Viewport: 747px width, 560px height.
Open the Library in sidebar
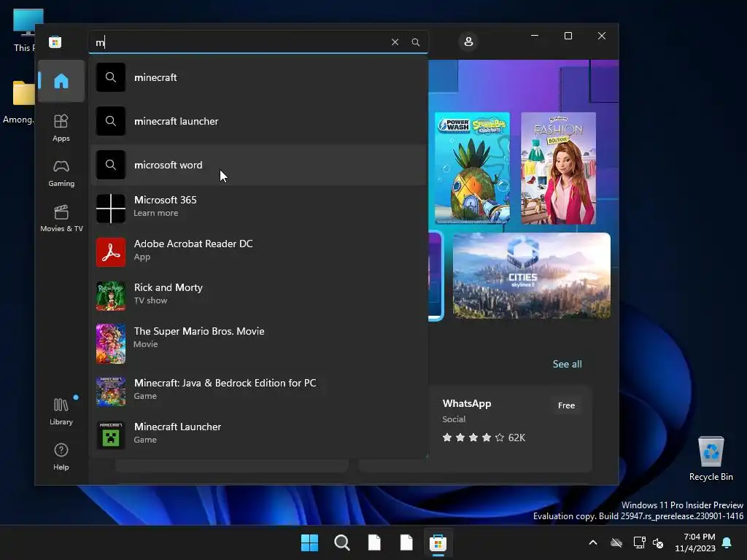pyautogui.click(x=61, y=411)
